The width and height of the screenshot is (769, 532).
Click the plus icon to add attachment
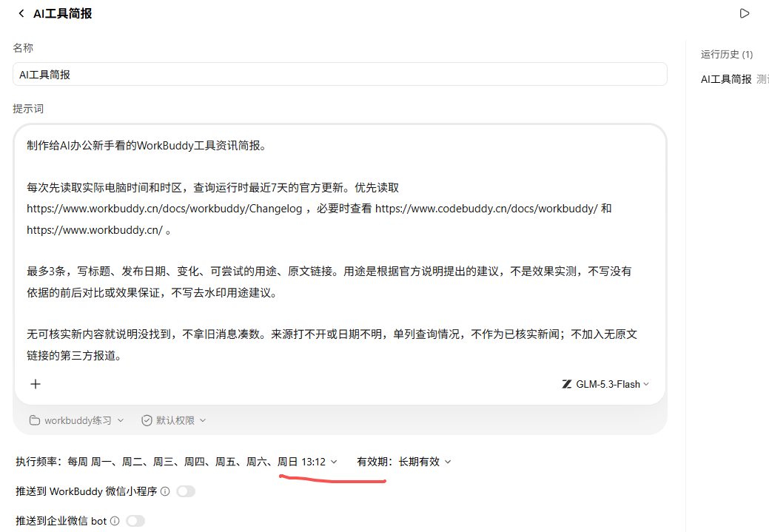(x=36, y=384)
